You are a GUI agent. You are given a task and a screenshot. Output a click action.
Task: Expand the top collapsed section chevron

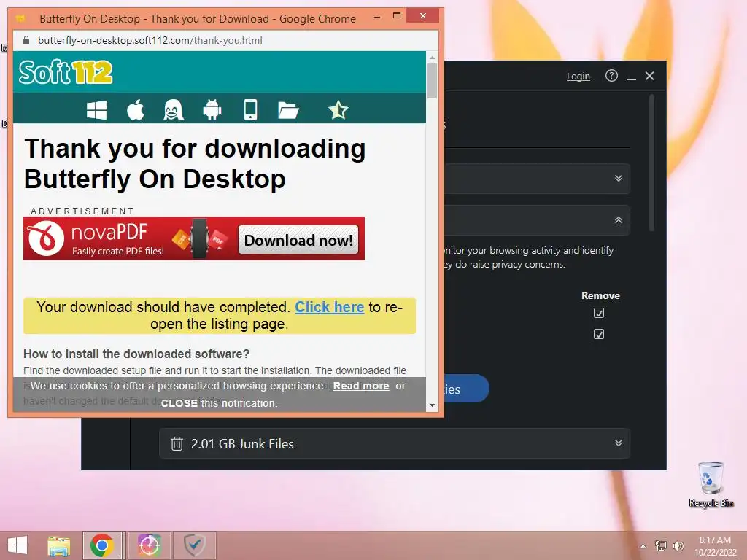619,178
